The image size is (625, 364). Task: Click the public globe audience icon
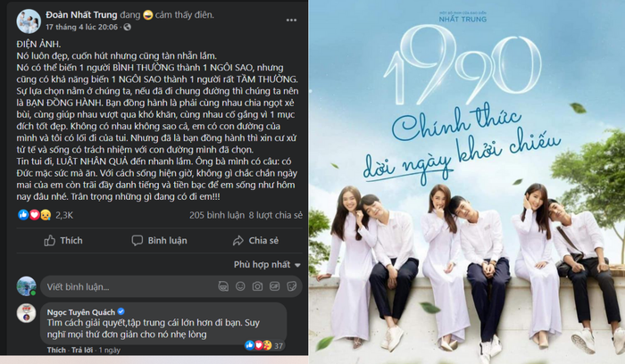point(127,27)
